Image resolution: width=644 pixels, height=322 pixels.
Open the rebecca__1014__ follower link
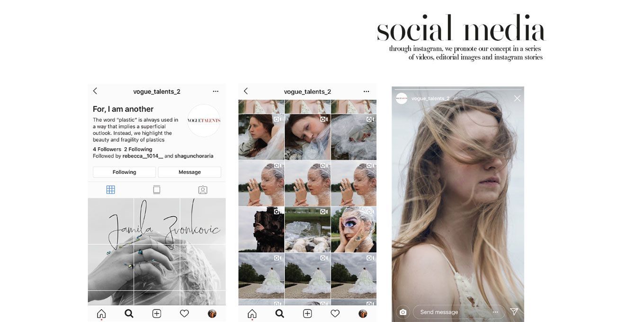[143, 156]
